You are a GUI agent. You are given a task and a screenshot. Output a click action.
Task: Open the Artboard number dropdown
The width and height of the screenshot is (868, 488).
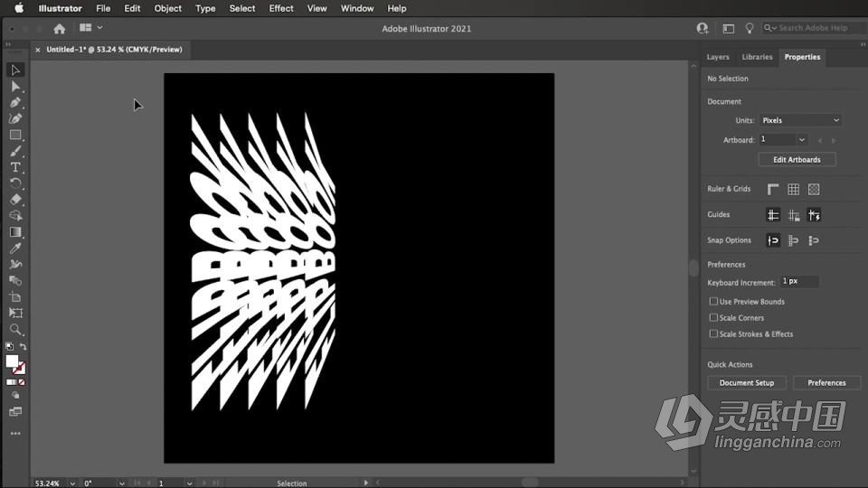point(801,140)
